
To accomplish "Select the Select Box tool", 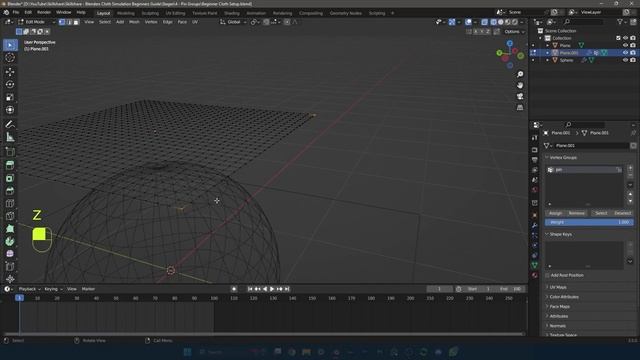I will 10,45.
